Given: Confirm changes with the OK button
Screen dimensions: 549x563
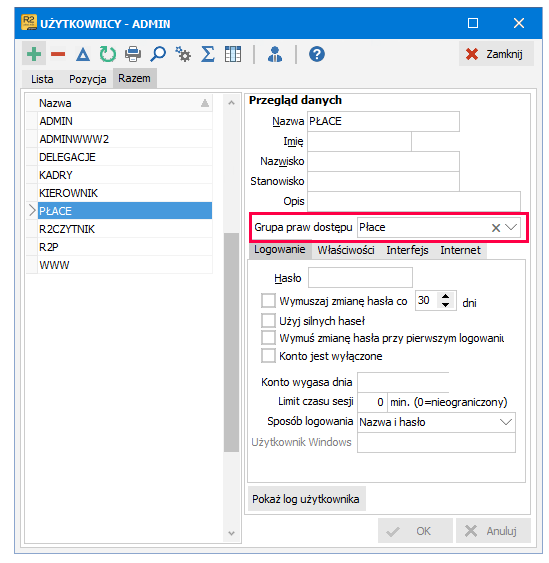Looking at the screenshot, I should [x=415, y=531].
